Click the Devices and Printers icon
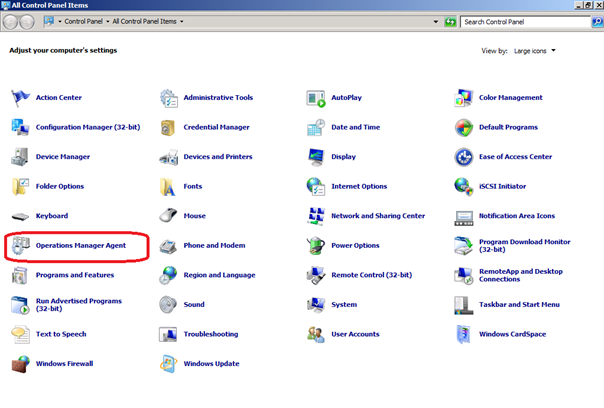Screen dimensions: 604x408 tap(168, 157)
